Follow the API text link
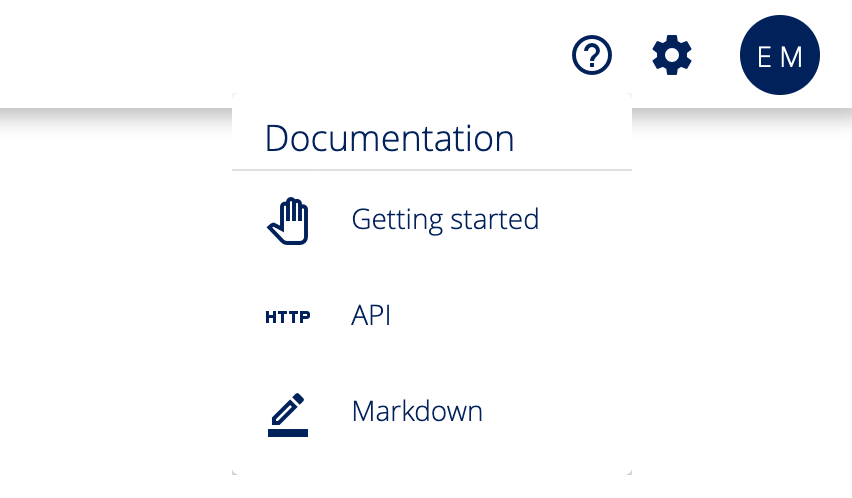The height and width of the screenshot is (498, 852). tap(371, 316)
